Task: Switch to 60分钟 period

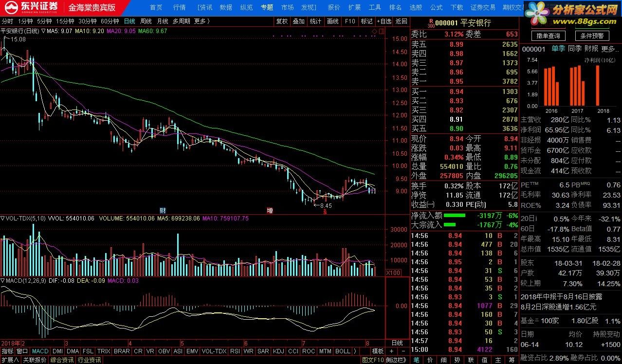Action: tap(110, 21)
